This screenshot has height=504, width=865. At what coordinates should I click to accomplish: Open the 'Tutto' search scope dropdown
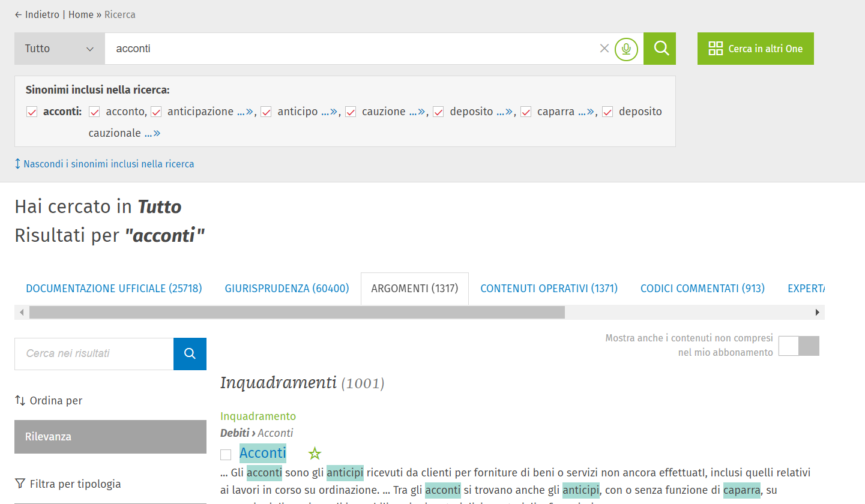pyautogui.click(x=59, y=49)
